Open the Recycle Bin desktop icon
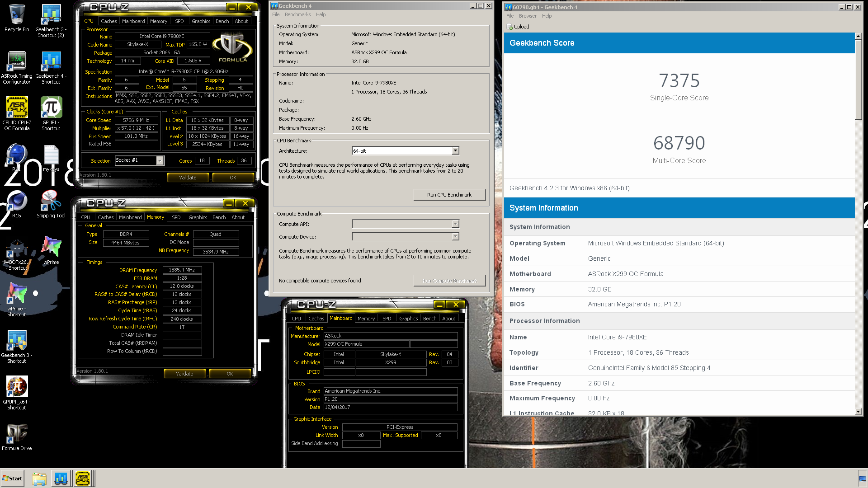The image size is (868, 488). click(x=17, y=18)
